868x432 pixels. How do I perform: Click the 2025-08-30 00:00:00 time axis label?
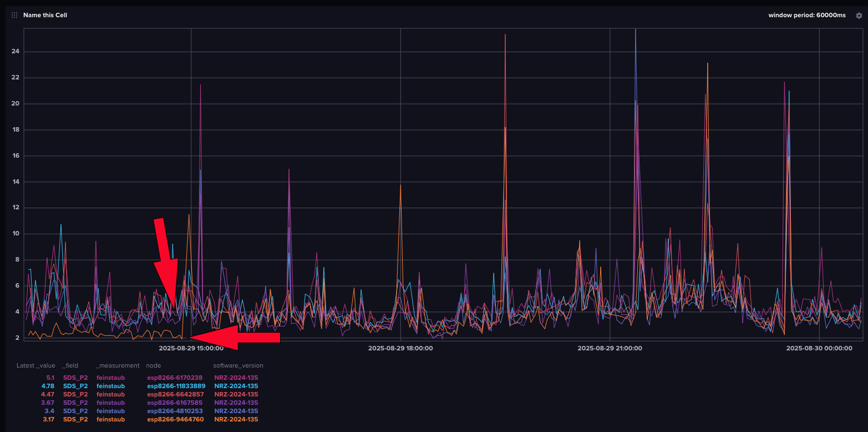[819, 348]
